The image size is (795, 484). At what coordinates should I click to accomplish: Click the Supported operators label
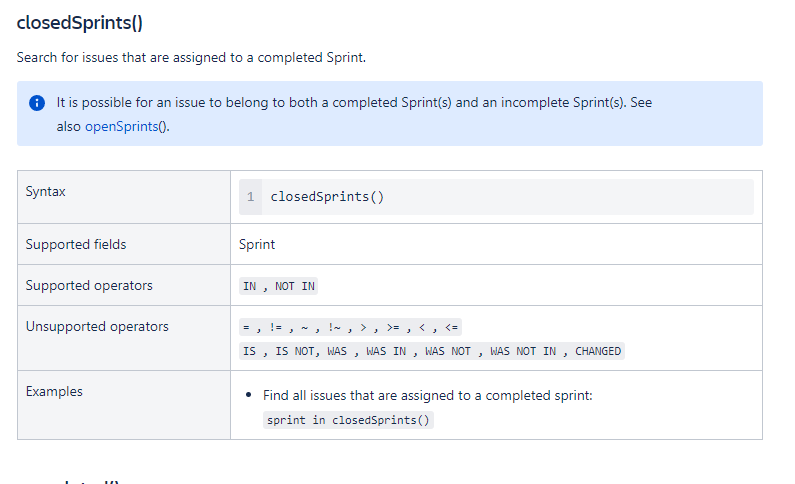pyautogui.click(x=89, y=285)
